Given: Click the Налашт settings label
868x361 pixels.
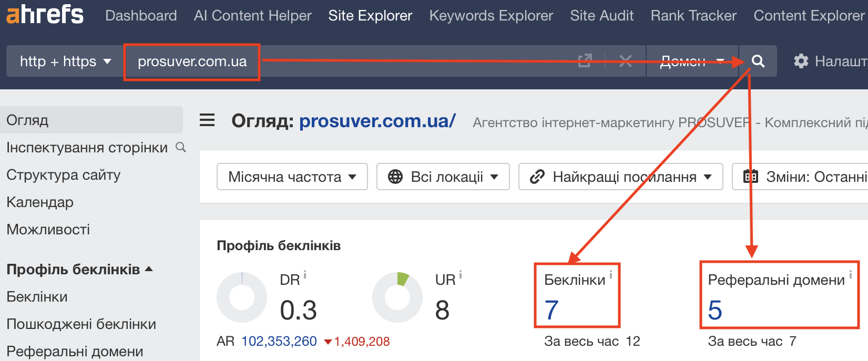Looking at the screenshot, I should pyautogui.click(x=841, y=61).
